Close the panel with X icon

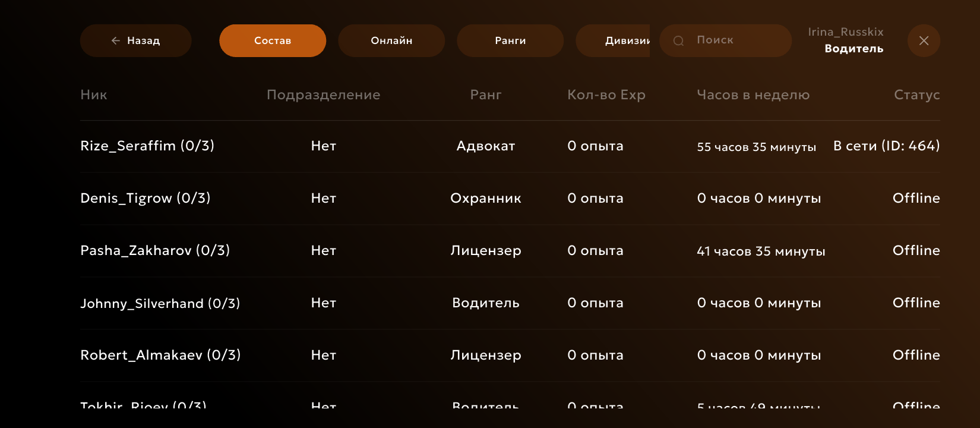[924, 40]
